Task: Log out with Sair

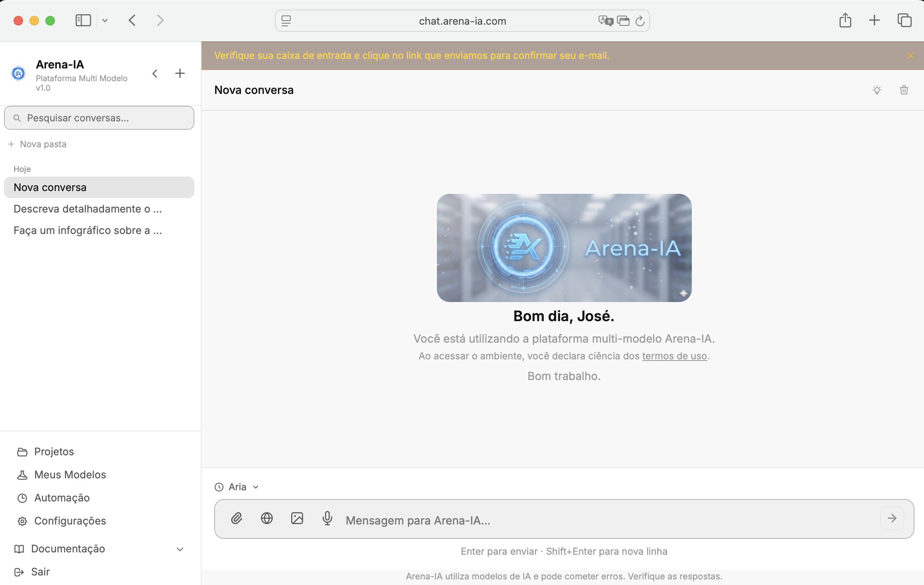Action: (x=32, y=572)
